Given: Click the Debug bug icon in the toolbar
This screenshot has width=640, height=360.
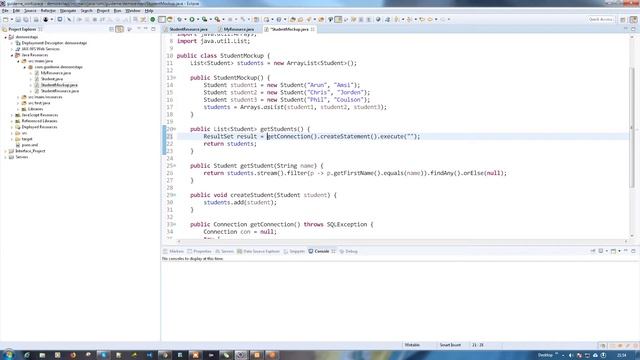Looking at the screenshot, I should tap(180, 19).
